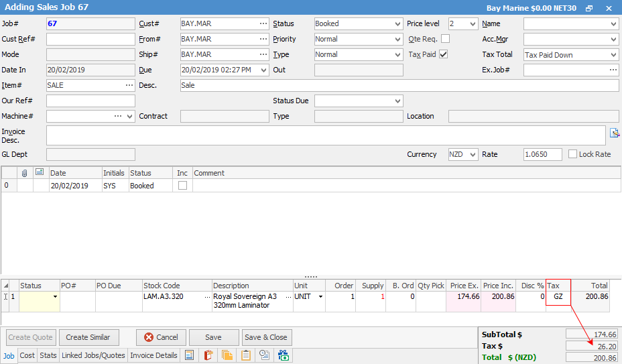Click into the Cust Ref# input field
622x364 pixels.
[x=90, y=39]
